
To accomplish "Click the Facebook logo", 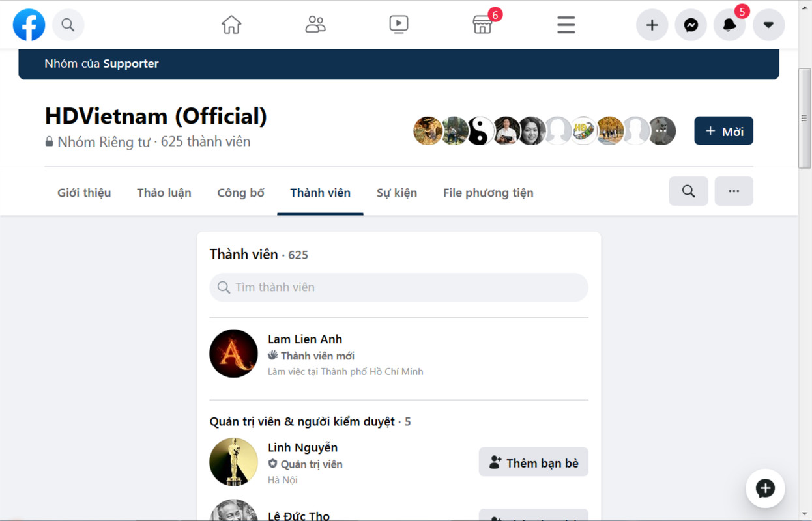I will click(29, 25).
